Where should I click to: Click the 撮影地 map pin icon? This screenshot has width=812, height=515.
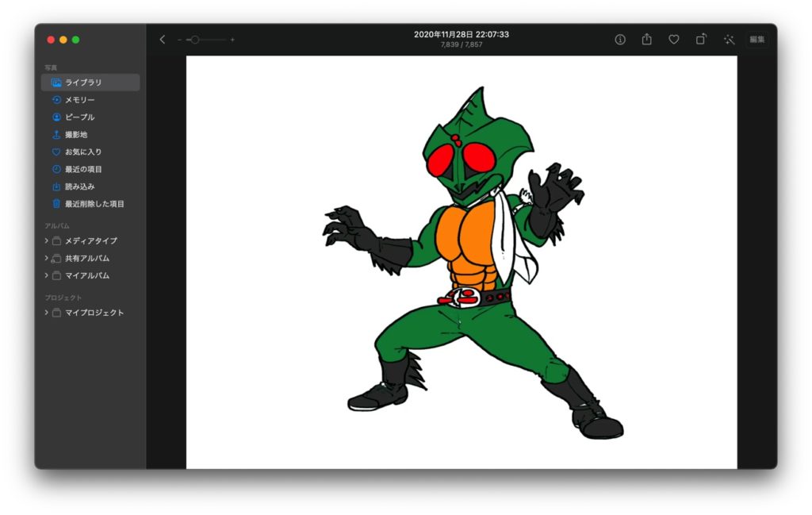(56, 134)
